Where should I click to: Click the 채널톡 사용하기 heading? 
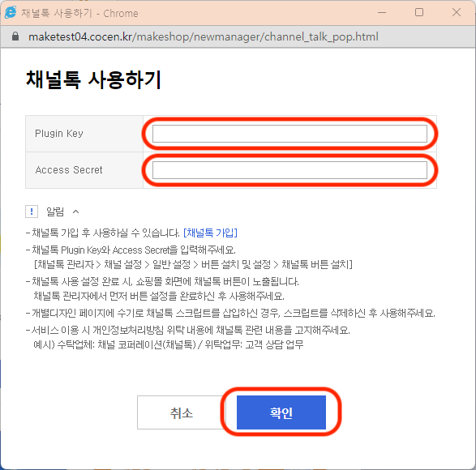point(93,79)
